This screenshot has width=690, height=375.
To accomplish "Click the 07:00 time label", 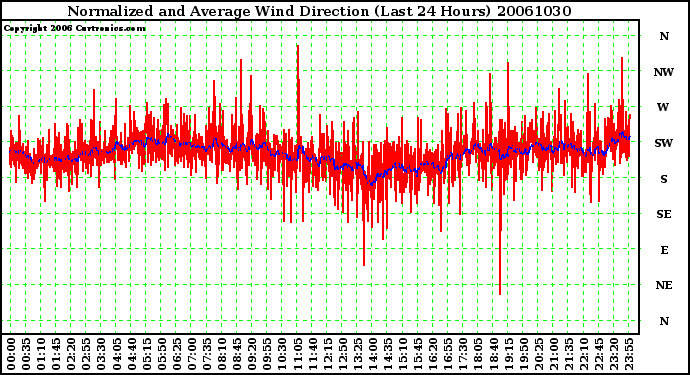I will [x=192, y=354].
